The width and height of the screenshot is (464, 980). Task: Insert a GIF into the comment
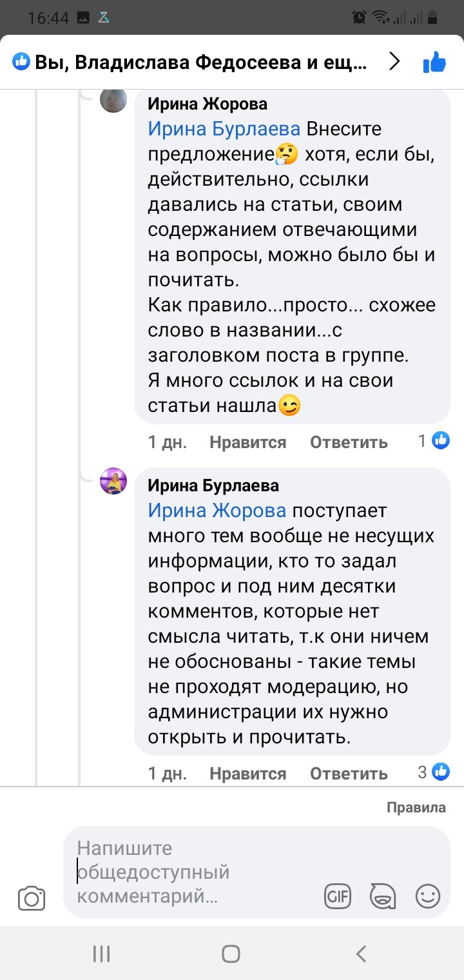coord(337,896)
